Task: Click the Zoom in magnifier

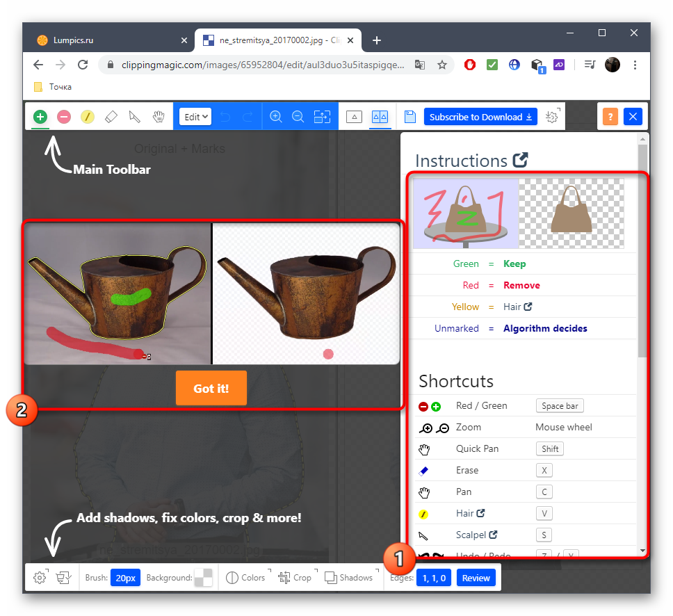Action: pyautogui.click(x=276, y=117)
